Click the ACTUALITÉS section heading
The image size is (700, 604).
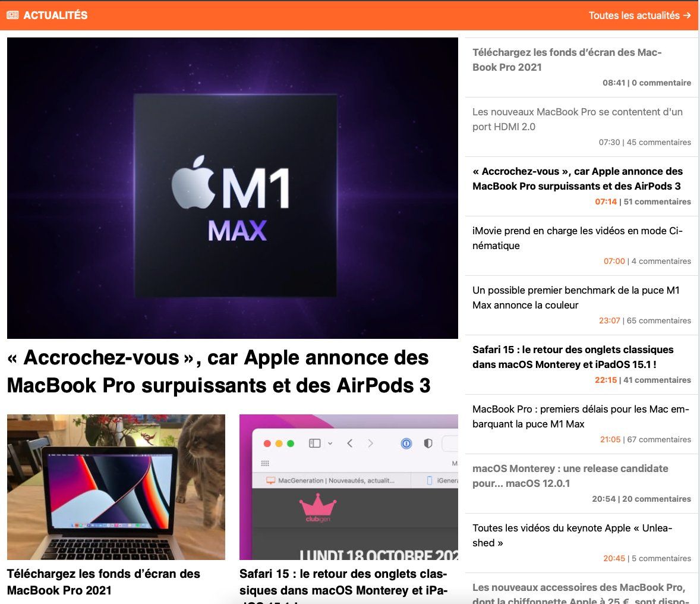[55, 15]
